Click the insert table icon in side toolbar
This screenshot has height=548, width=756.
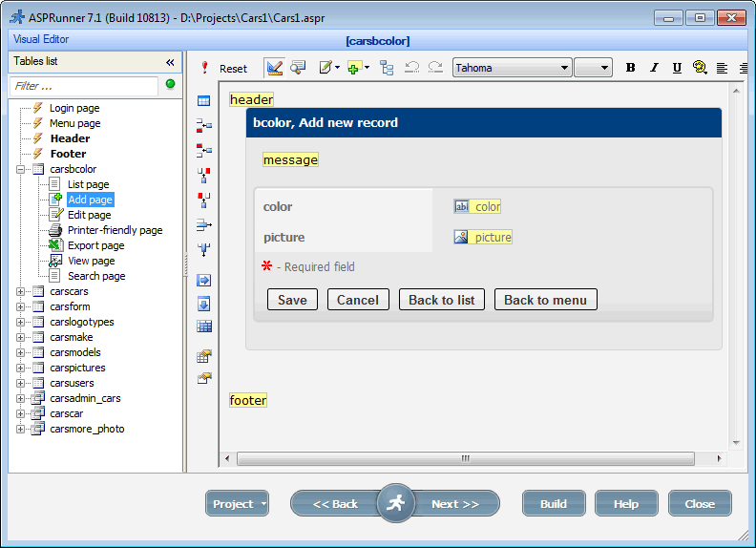point(204,101)
